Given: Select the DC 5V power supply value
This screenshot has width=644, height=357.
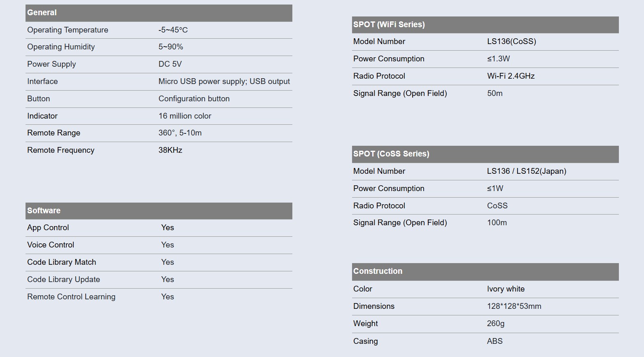Looking at the screenshot, I should coord(170,64).
